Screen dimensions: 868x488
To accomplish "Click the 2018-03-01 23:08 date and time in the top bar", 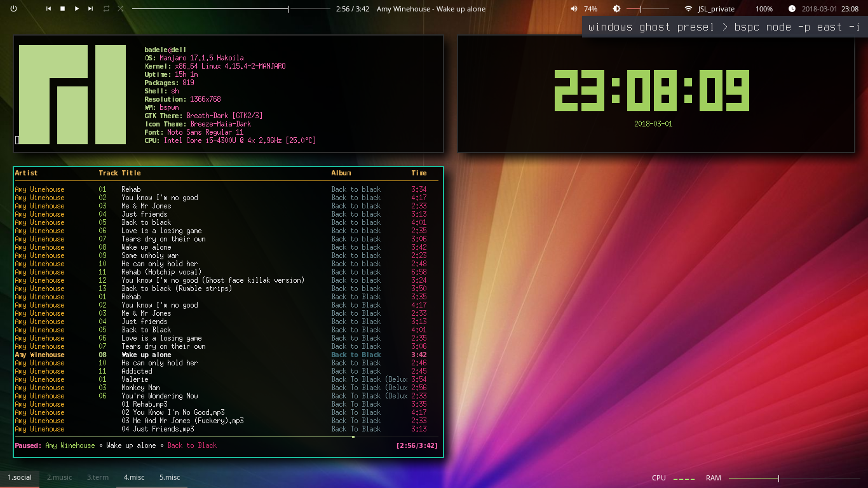I will (830, 9).
